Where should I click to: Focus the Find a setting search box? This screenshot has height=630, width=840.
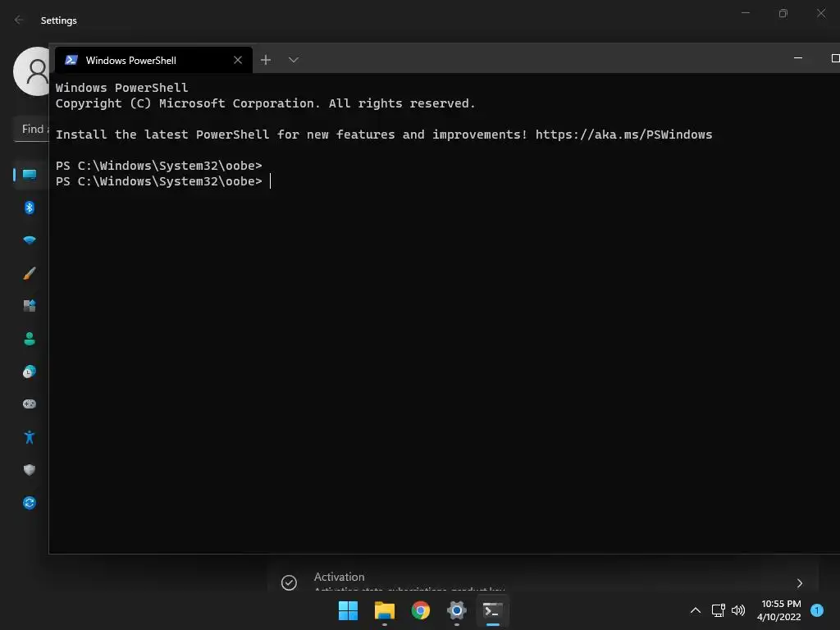[x=31, y=129]
